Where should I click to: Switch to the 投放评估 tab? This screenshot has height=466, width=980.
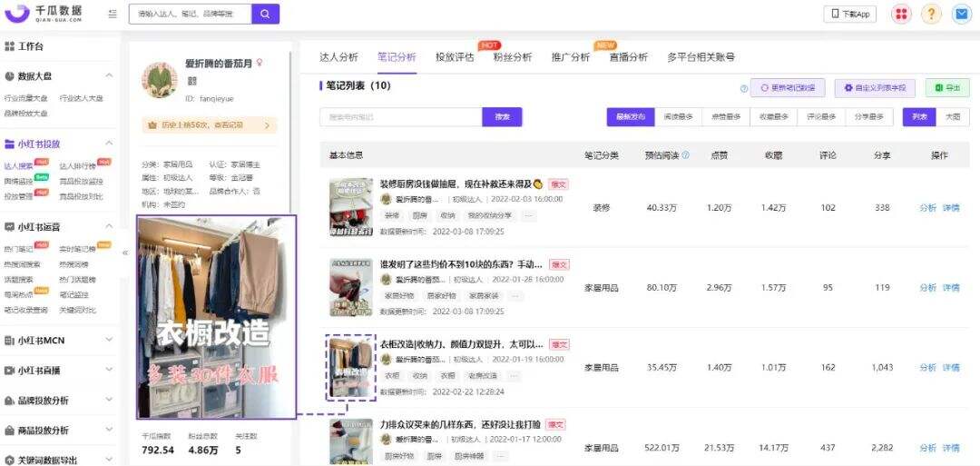455,57
